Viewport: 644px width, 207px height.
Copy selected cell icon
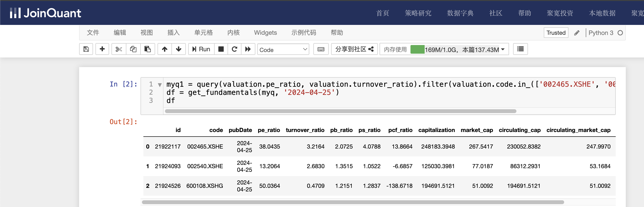133,49
